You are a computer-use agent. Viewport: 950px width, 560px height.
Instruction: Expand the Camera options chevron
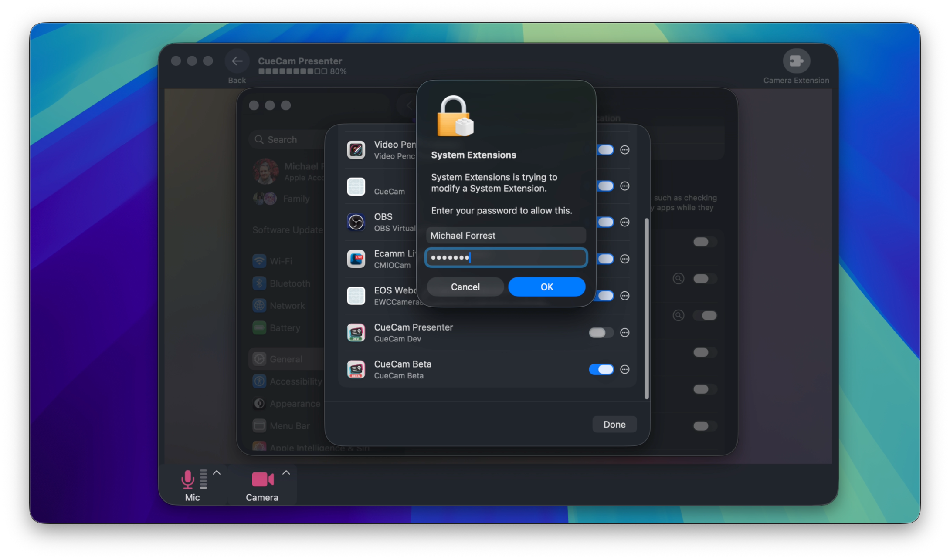[286, 473]
